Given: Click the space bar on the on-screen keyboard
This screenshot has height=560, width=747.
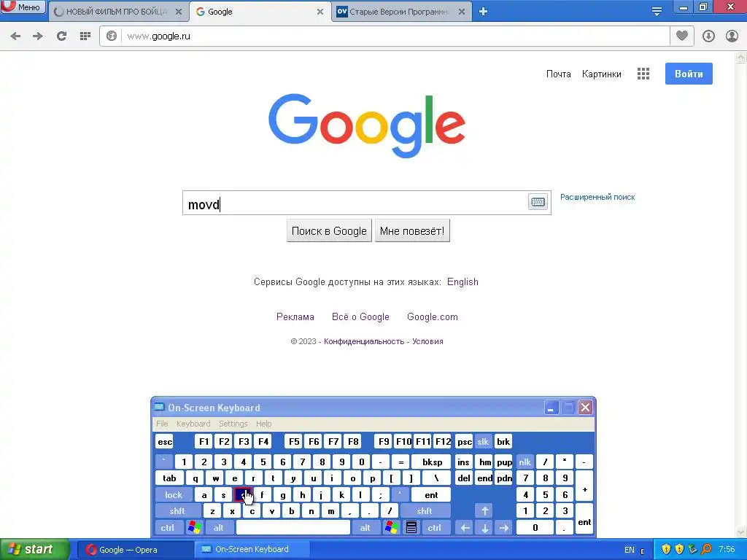Looking at the screenshot, I should point(293,528).
